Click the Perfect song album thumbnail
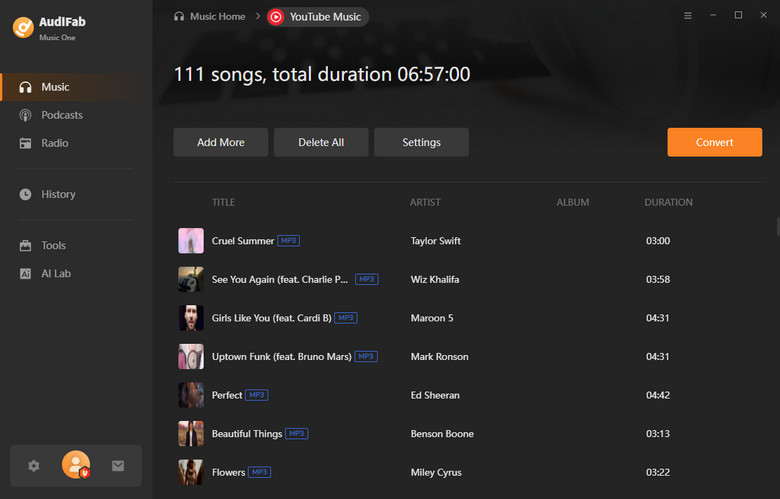The width and height of the screenshot is (780, 499). pos(191,395)
